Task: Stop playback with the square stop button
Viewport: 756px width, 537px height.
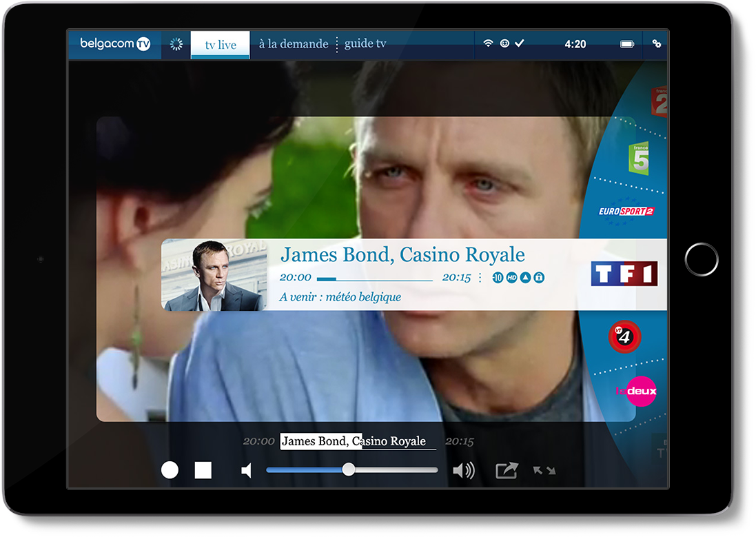Action: [x=203, y=470]
